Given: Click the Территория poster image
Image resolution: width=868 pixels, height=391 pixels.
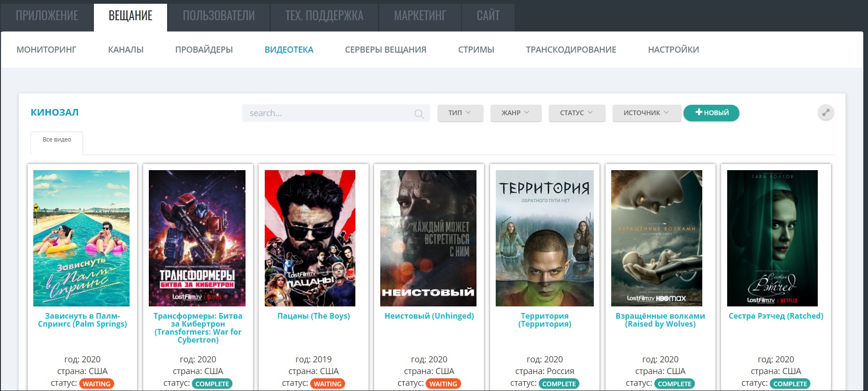Looking at the screenshot, I should pyautogui.click(x=545, y=238).
